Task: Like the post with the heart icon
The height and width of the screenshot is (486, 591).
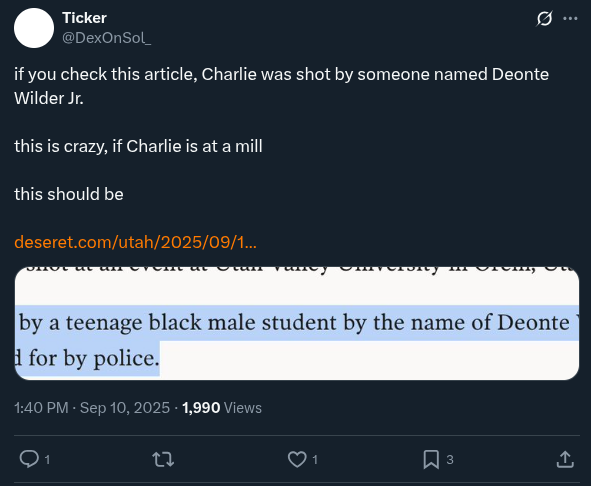Action: coord(297,459)
